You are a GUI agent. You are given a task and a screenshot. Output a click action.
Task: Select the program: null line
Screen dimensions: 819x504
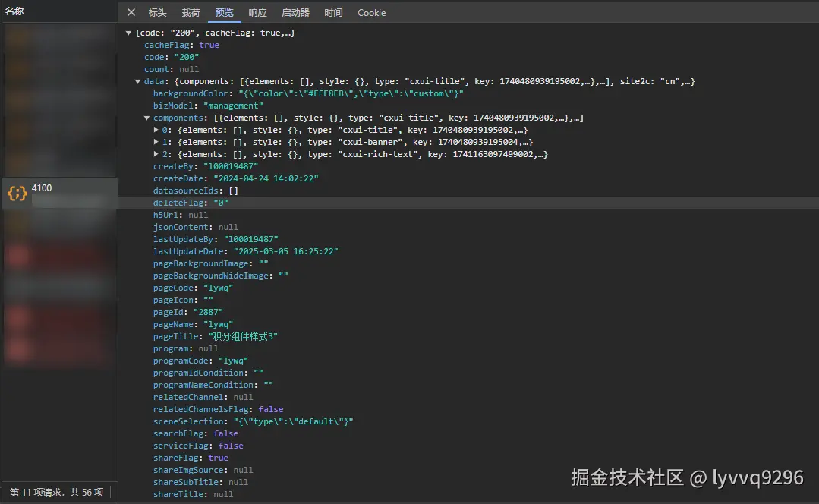185,348
